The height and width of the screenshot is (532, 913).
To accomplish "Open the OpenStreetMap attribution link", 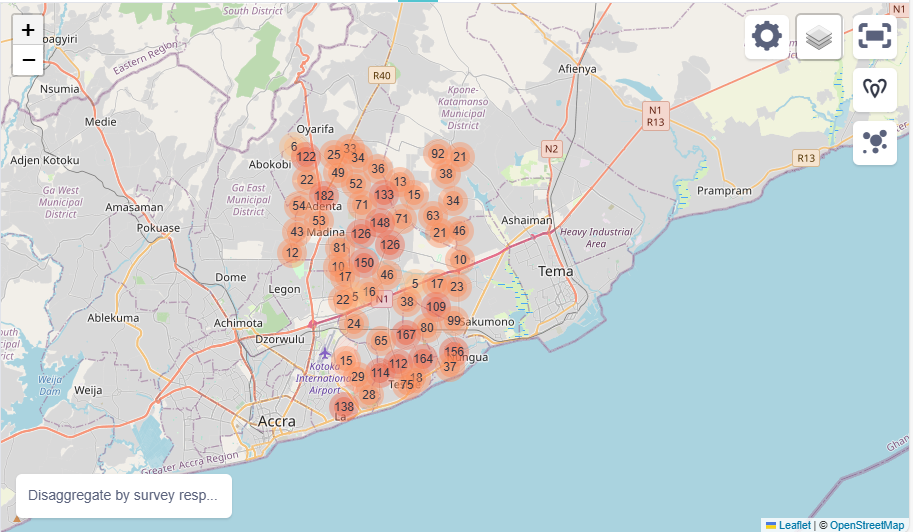I will pos(866,525).
